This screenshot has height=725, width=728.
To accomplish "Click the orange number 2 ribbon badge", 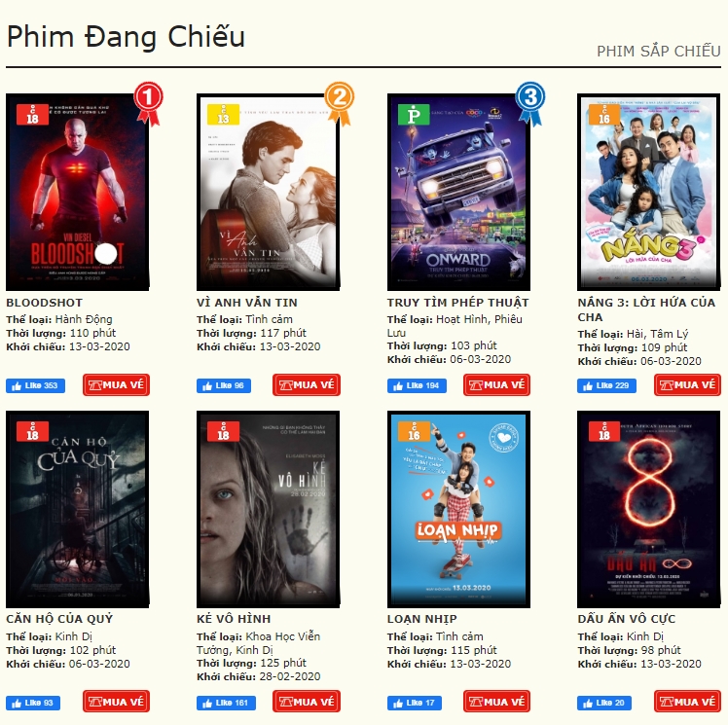I will [x=340, y=103].
